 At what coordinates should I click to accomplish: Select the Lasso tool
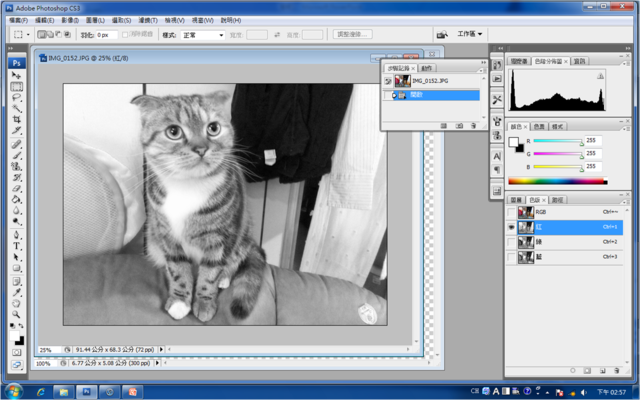tap(16, 98)
